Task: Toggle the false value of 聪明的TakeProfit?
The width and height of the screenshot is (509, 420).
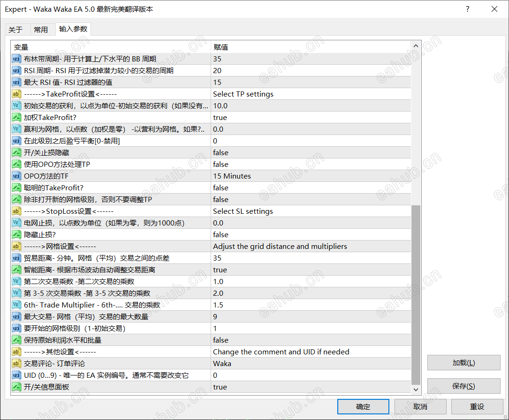Action: (311, 188)
